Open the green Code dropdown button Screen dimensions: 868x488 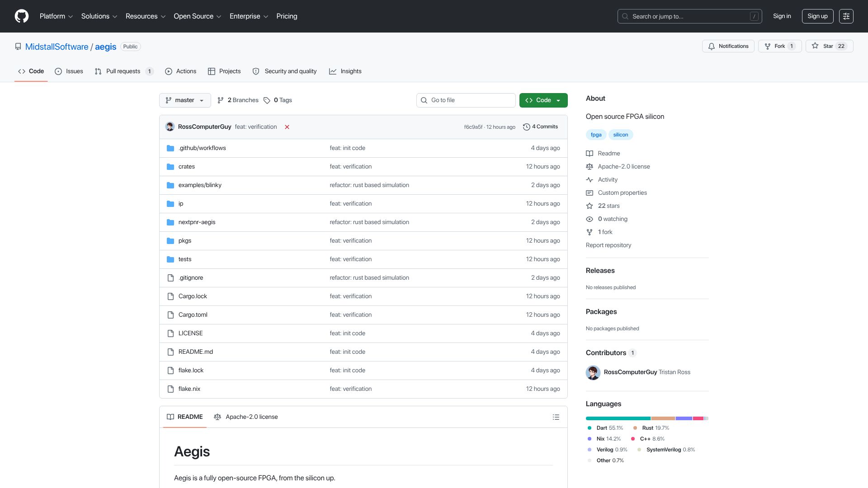pos(543,100)
